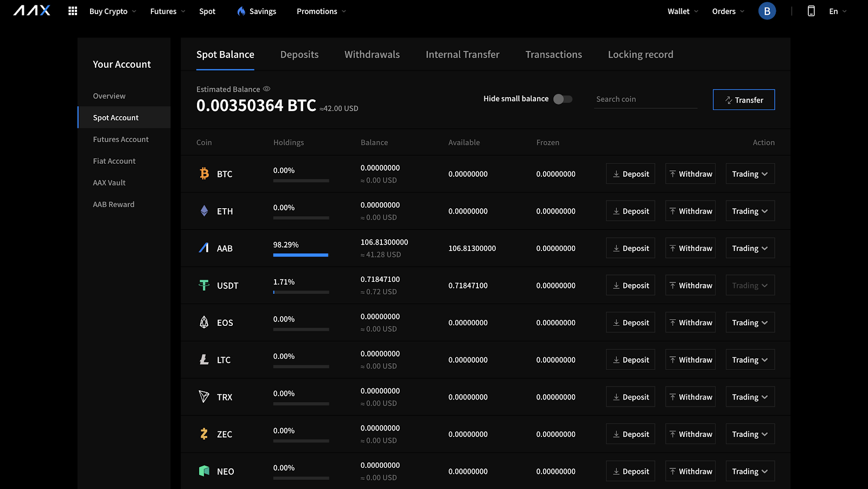
Task: Click the AAX logo
Action: pyautogui.click(x=32, y=11)
